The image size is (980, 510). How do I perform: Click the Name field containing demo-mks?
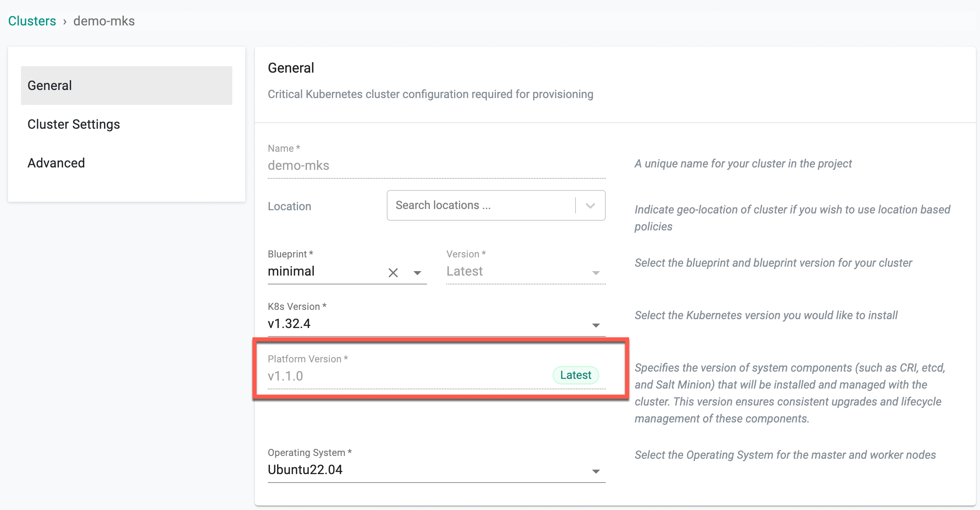(x=436, y=165)
